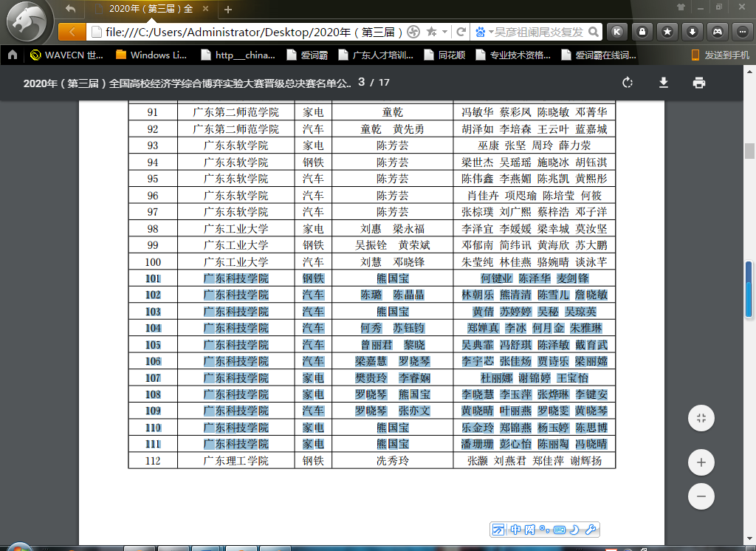Open the 爱词霸在线词... bookmark

tap(599, 55)
